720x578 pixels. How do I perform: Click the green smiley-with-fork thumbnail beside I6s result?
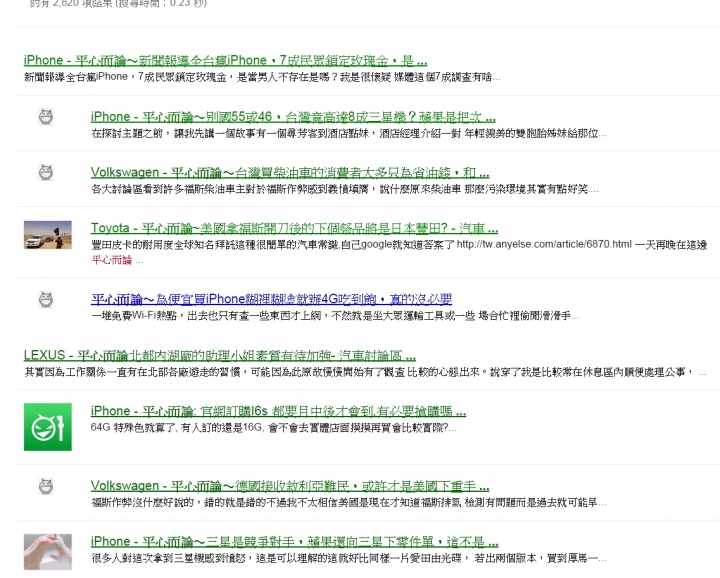(x=48, y=426)
